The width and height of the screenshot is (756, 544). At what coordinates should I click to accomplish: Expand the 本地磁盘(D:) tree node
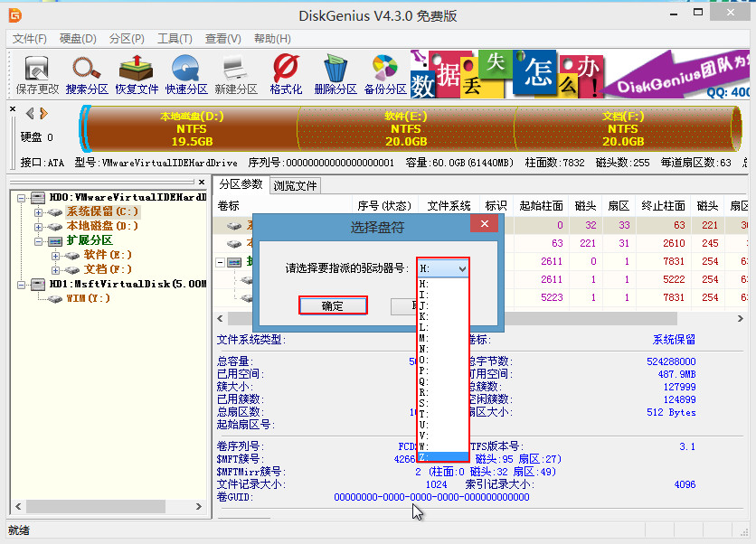tap(38, 227)
